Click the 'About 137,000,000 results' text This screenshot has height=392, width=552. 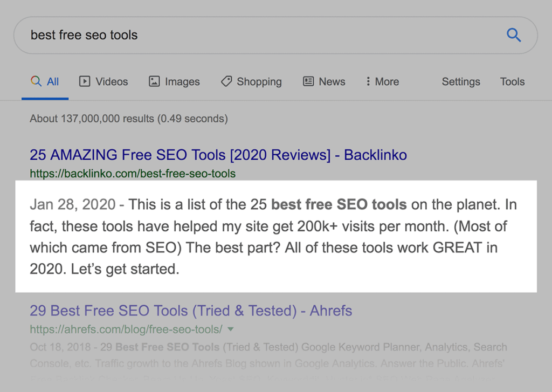[x=128, y=119]
